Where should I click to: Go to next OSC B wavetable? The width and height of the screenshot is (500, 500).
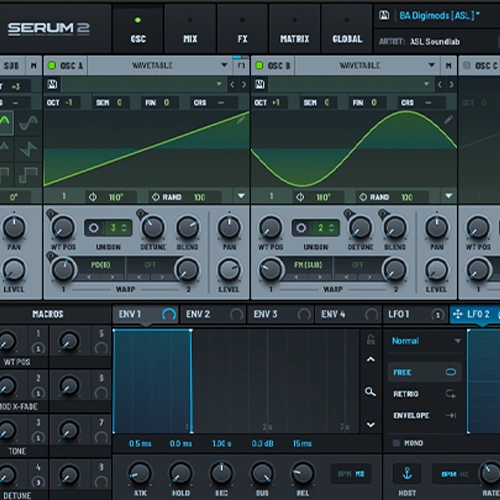coord(451,85)
